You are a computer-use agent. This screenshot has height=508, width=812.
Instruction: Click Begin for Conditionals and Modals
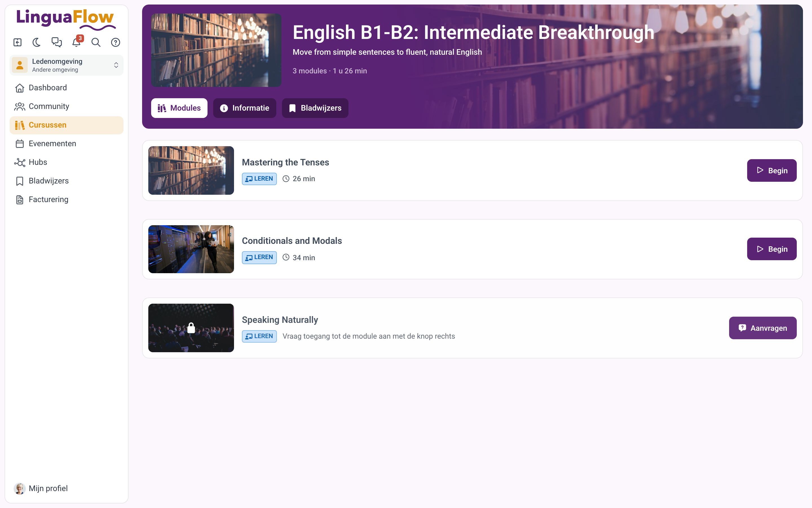coord(772,249)
